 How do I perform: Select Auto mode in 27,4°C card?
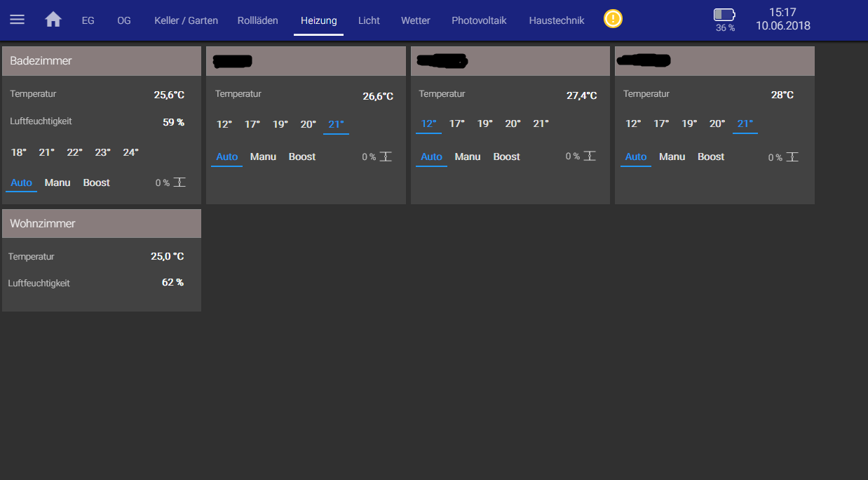(x=432, y=156)
